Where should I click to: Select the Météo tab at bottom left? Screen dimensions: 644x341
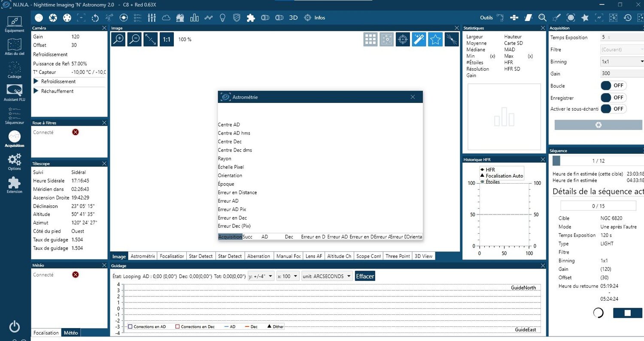pyautogui.click(x=71, y=333)
